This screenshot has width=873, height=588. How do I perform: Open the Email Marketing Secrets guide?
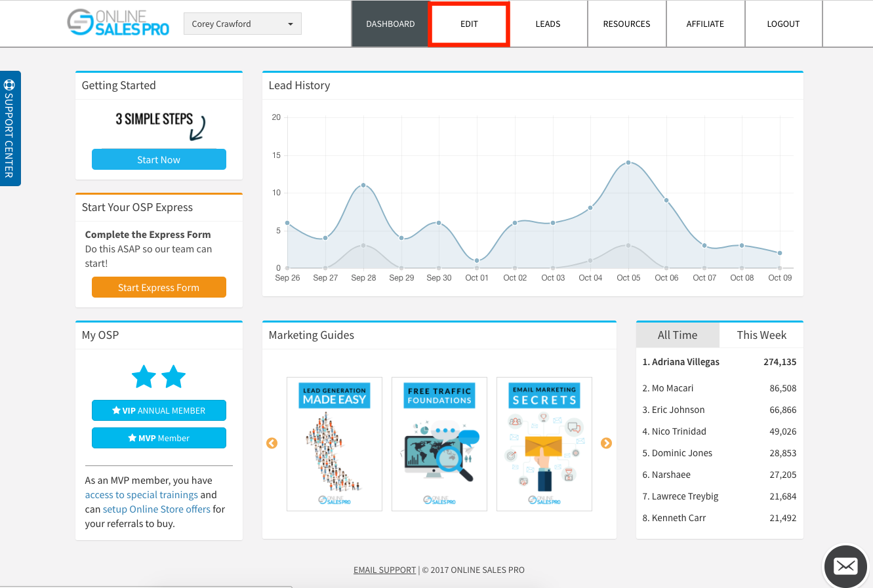[x=544, y=444]
